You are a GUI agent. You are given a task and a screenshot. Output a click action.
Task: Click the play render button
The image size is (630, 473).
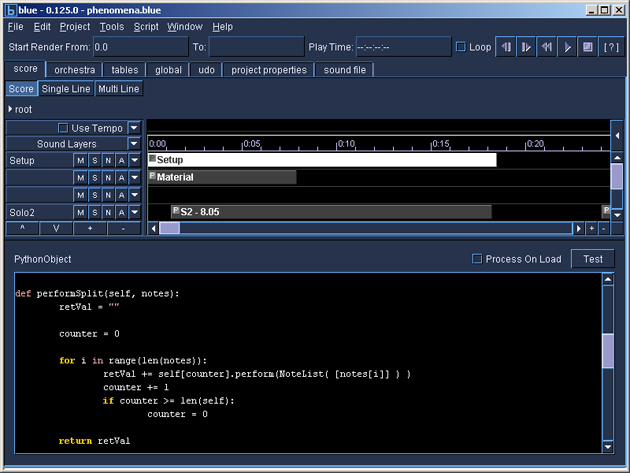pyautogui.click(x=567, y=47)
